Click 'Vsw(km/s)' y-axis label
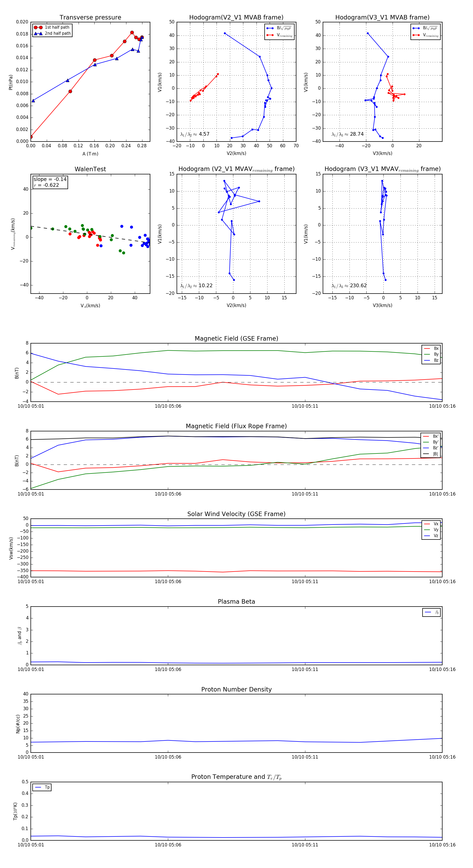This screenshot has width=473, height=868. (x=11, y=548)
